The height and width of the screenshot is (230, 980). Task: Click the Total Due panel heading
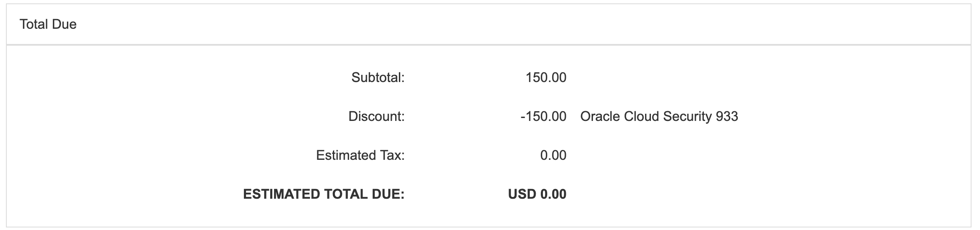pos(48,25)
